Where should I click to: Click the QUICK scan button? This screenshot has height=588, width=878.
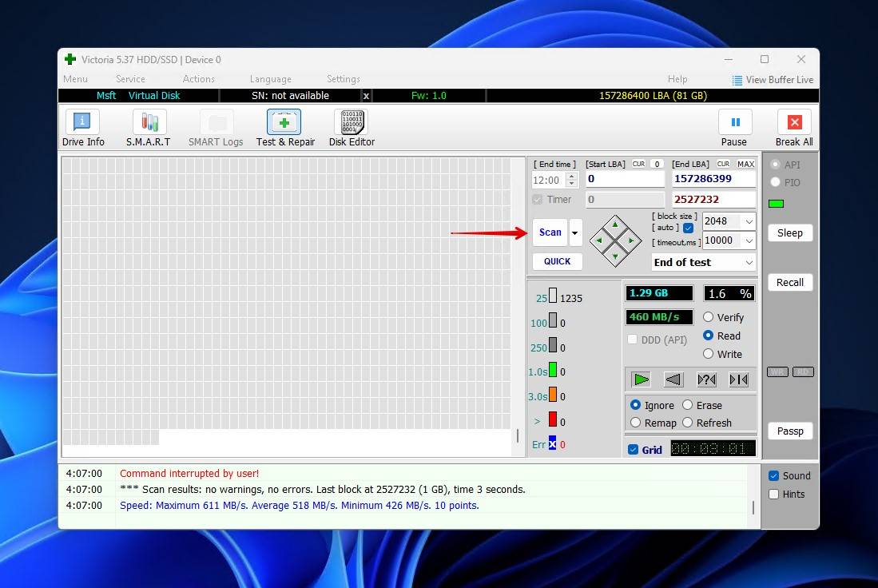pos(557,261)
